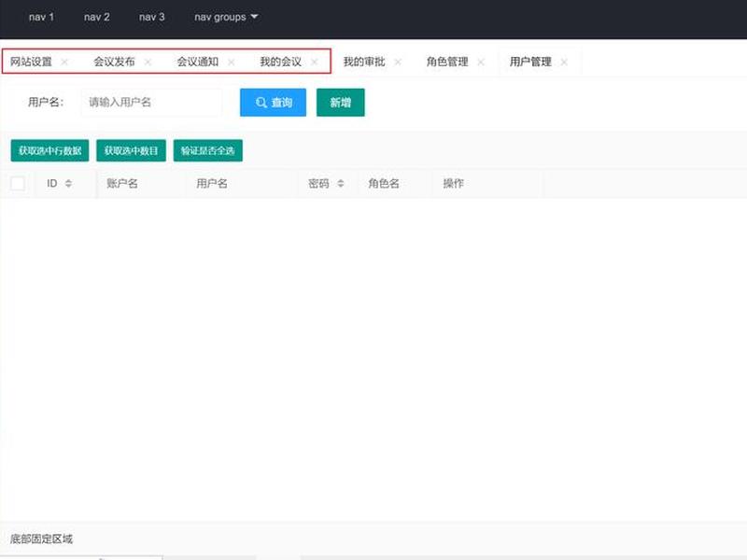This screenshot has height=560, width=747.
Task: Click the 操作 column header
Action: (x=453, y=183)
